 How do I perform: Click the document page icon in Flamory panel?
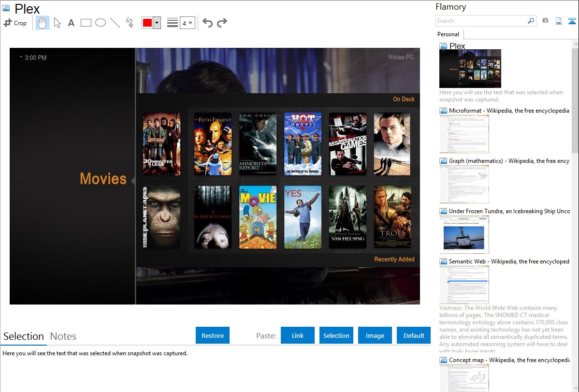[x=559, y=21]
